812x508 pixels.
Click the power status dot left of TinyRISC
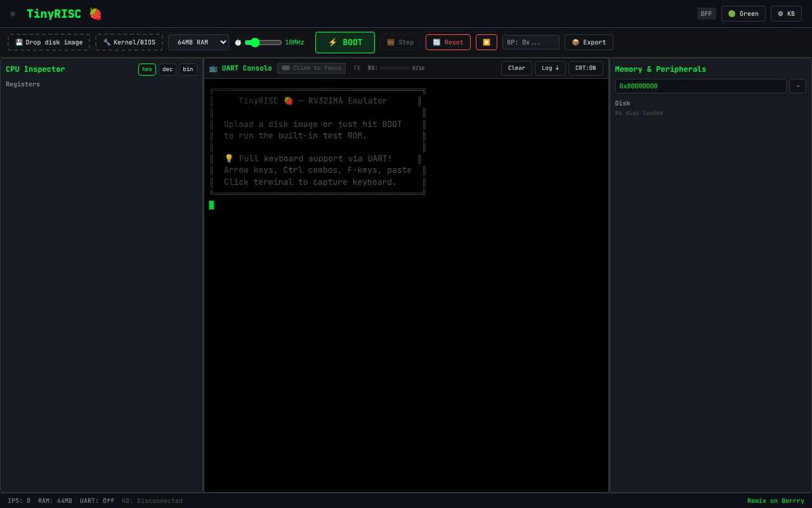(x=13, y=14)
